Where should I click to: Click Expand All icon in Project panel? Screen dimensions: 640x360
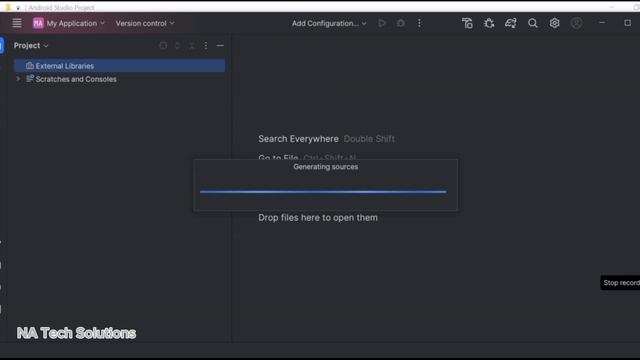coord(177,45)
